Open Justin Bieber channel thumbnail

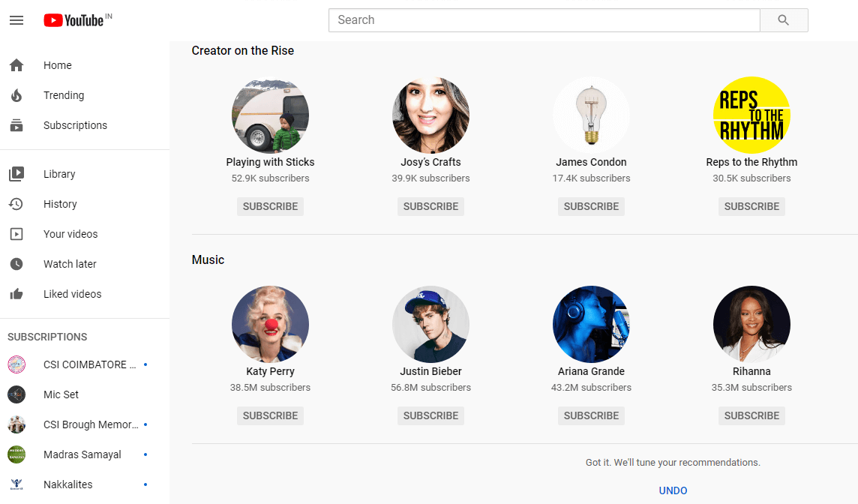pos(430,324)
